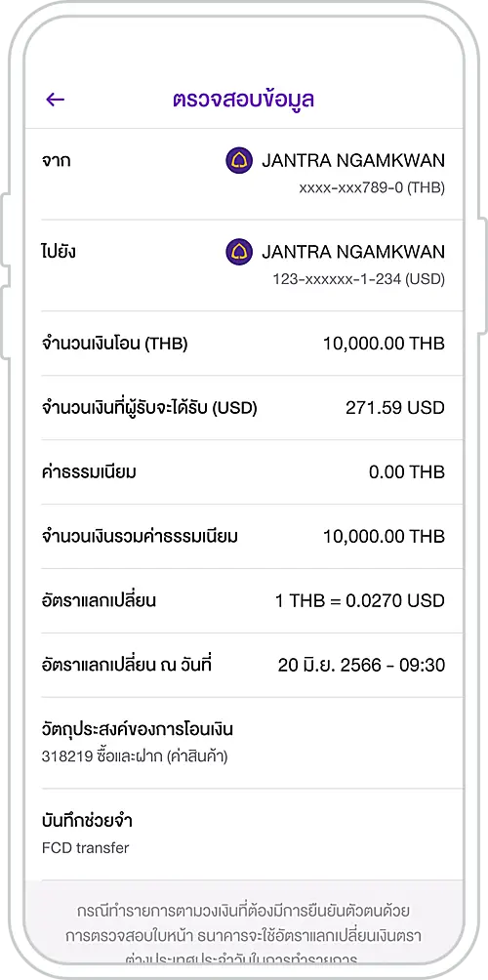Select the FCD transfer memo text

(86, 848)
